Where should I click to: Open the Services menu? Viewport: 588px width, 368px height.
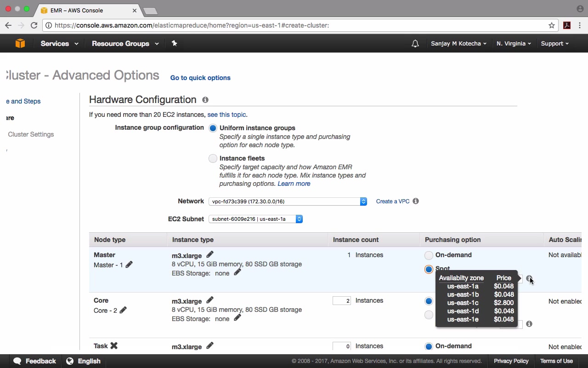(x=59, y=44)
